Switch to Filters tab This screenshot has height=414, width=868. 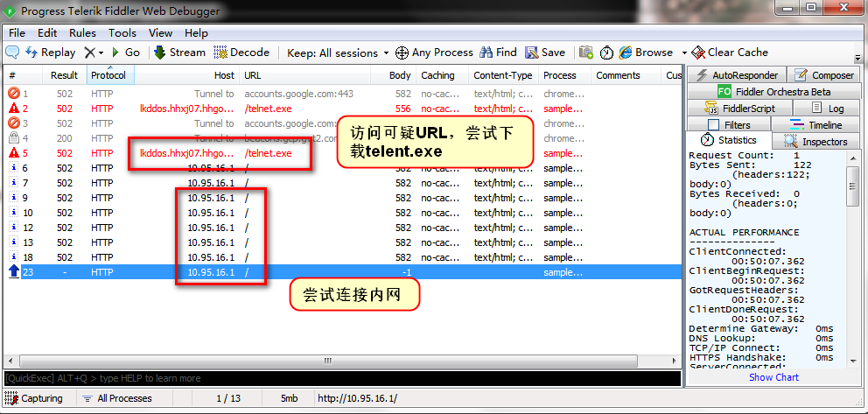[x=729, y=125]
